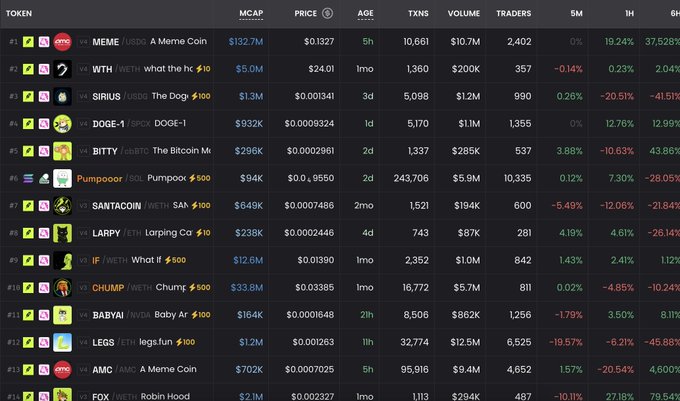Viewport: 680px width, 401px height.
Task: Click the SIRIUS token logo
Action: [62, 96]
